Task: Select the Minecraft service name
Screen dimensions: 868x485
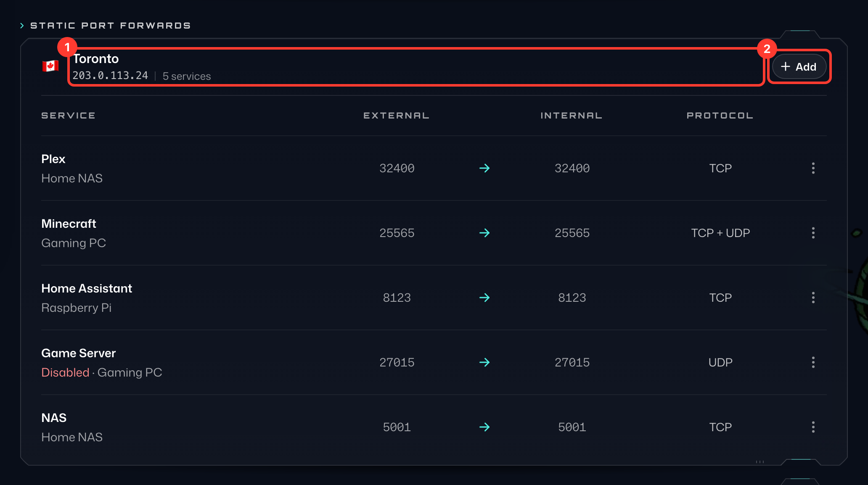Action: 69,224
